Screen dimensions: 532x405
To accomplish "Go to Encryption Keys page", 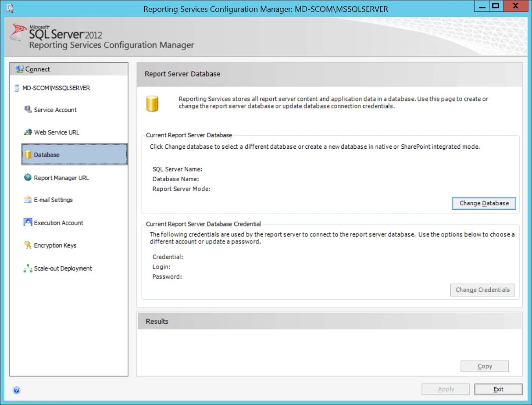I will [x=55, y=245].
